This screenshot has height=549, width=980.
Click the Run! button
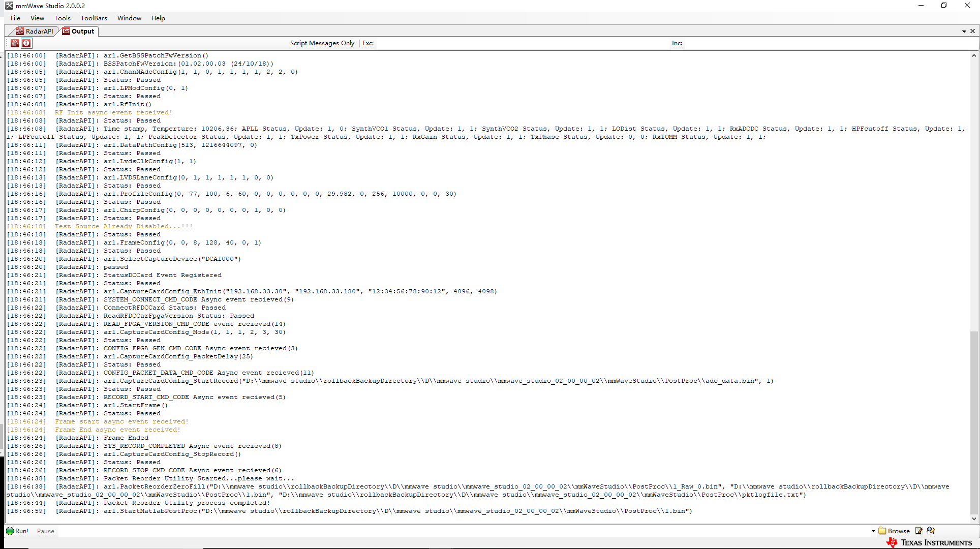point(17,531)
